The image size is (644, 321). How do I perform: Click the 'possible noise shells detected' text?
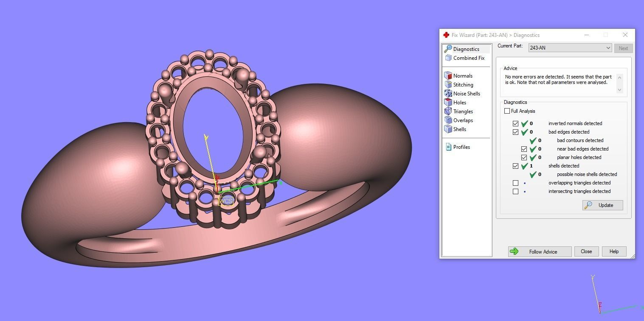coord(587,174)
